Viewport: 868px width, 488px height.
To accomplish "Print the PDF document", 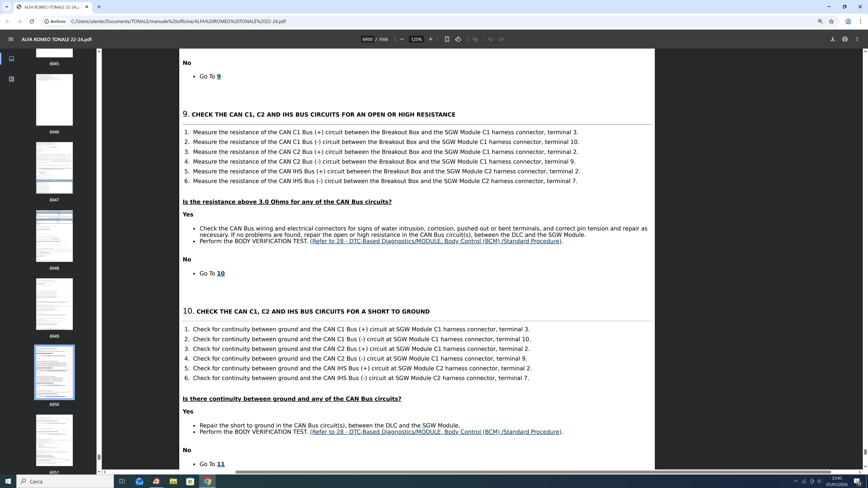I will point(845,39).
